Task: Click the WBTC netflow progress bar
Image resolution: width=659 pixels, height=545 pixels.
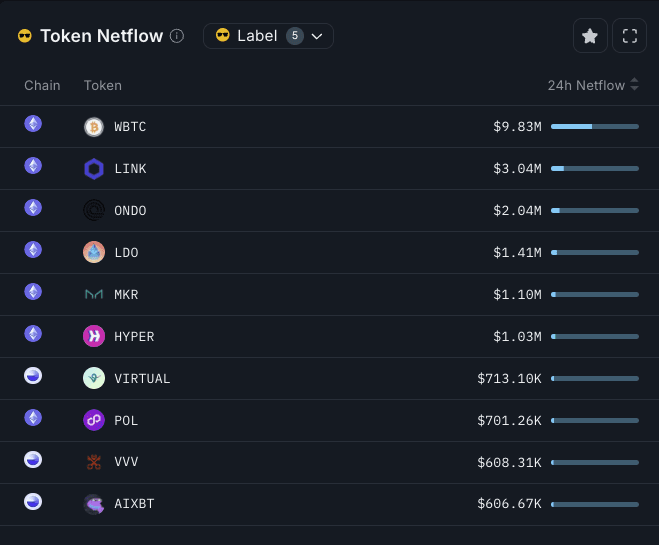Action: pyautogui.click(x=594, y=127)
